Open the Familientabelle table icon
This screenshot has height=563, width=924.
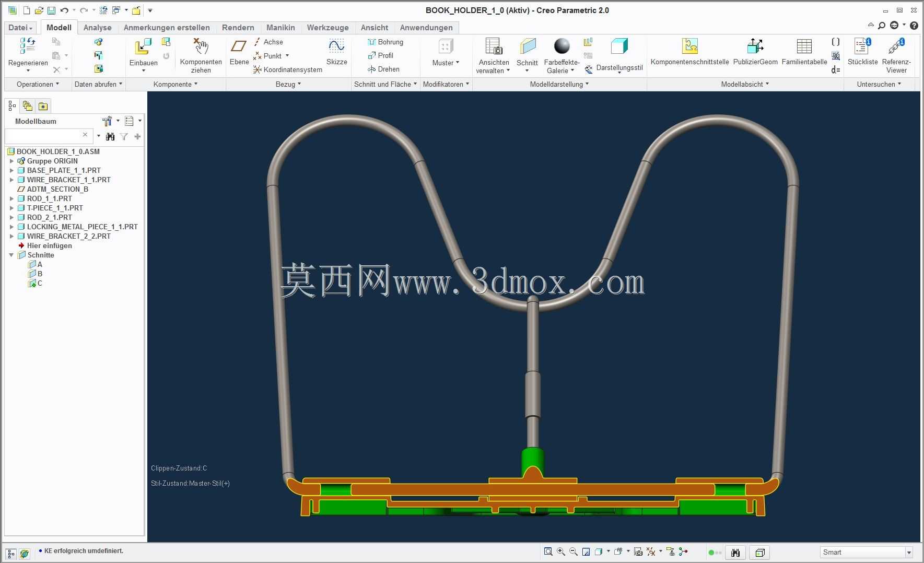click(x=804, y=46)
